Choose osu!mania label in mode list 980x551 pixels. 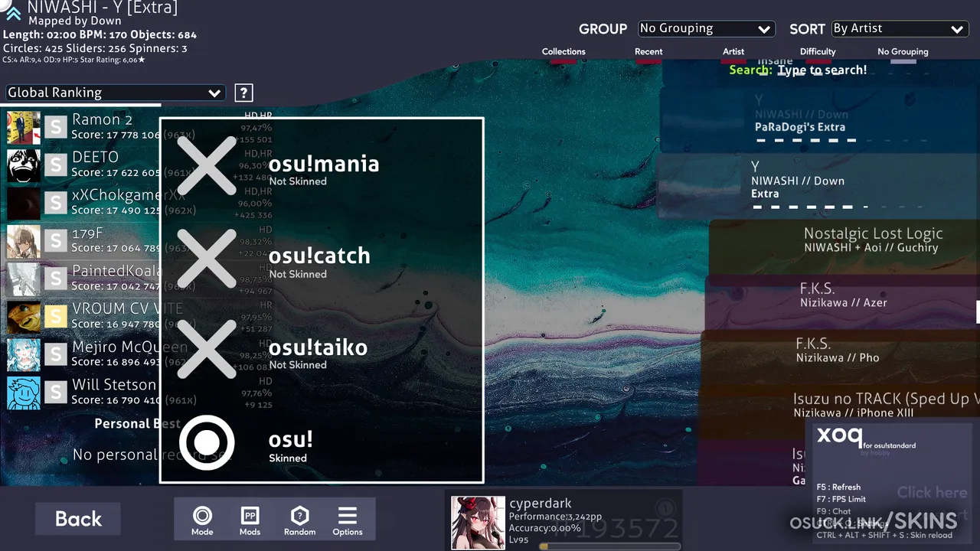(324, 163)
